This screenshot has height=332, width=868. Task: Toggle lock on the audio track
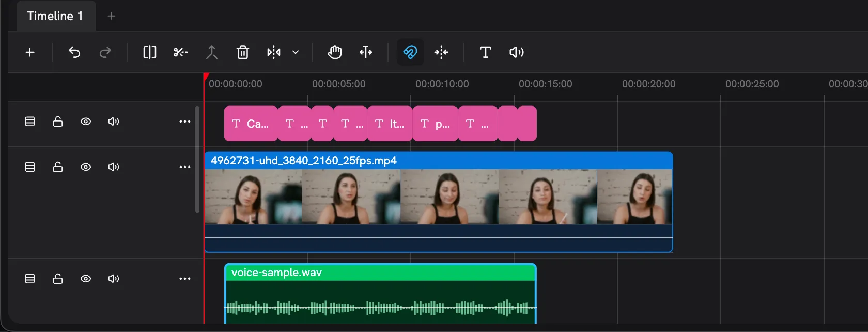click(58, 279)
